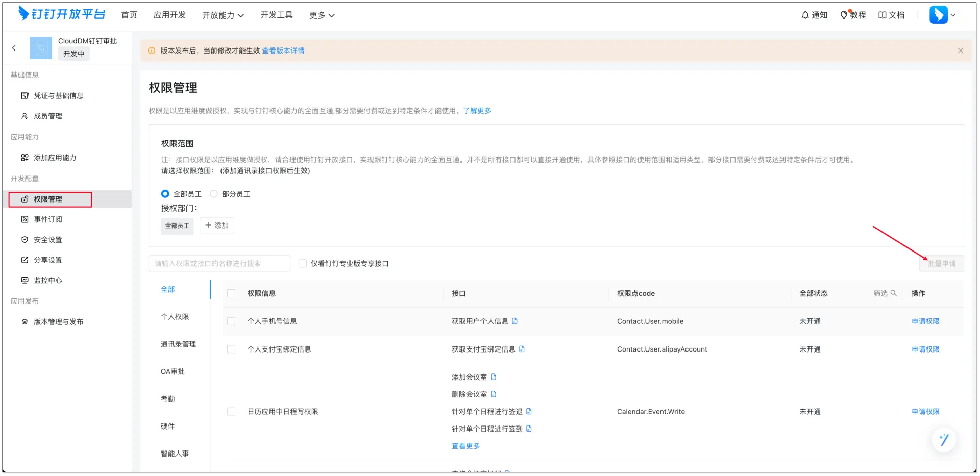Open the 通知 notification bell
The image size is (980, 476).
tap(814, 15)
